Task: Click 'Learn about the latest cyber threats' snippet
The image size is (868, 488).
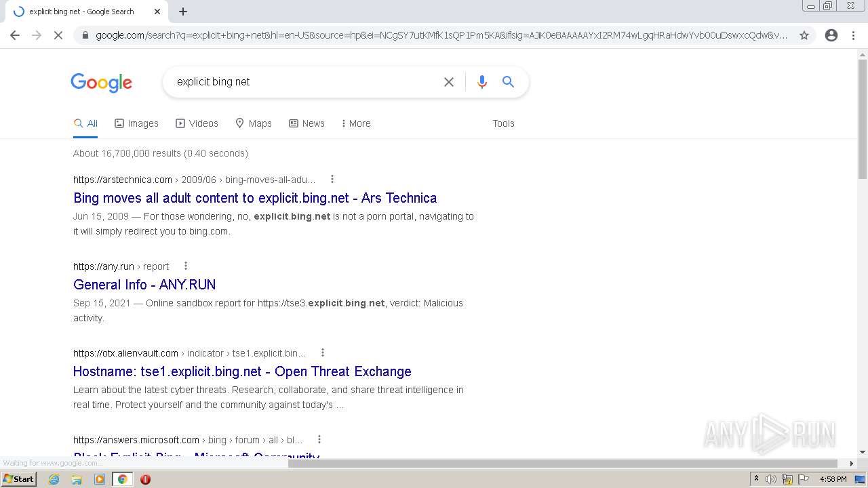Action: 269,397
